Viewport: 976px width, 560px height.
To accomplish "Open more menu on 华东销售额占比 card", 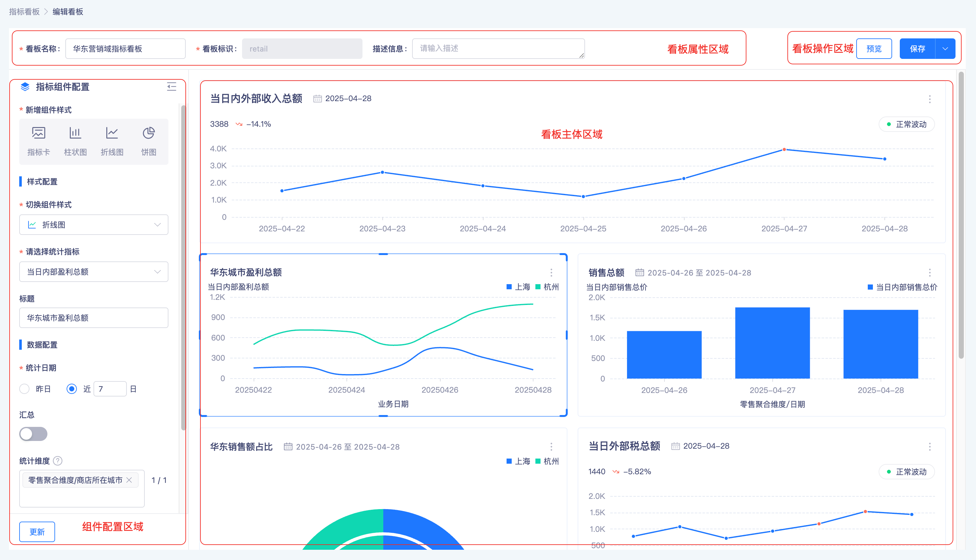I will pyautogui.click(x=551, y=446).
